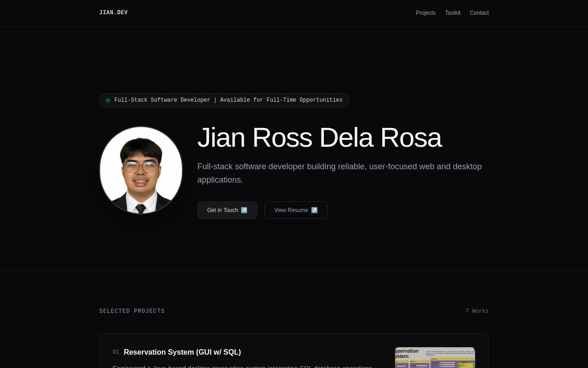Click the SELECTED PROJECTS section label

pos(132,311)
